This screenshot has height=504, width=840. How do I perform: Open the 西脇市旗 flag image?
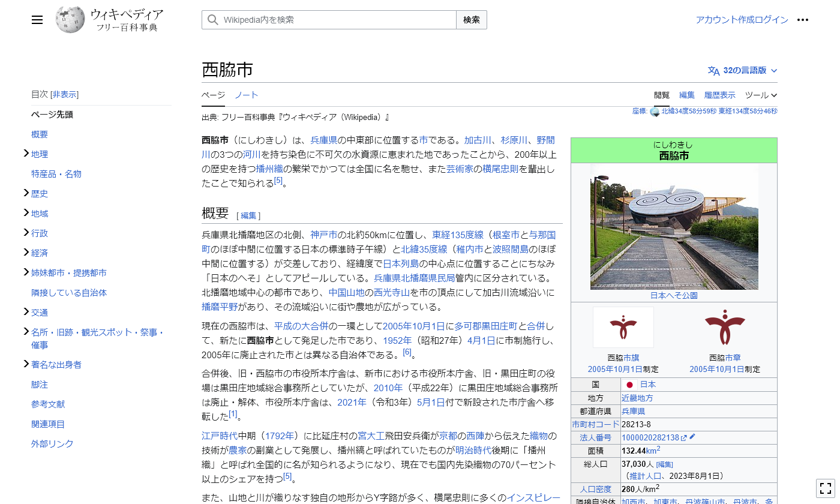tap(623, 327)
